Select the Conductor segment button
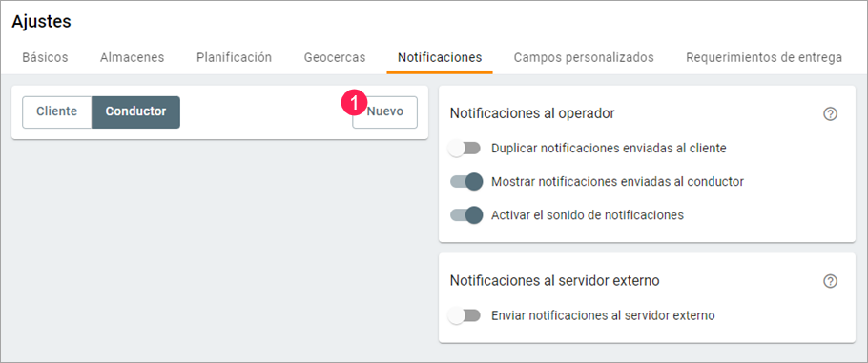The height and width of the screenshot is (363, 868). point(135,112)
